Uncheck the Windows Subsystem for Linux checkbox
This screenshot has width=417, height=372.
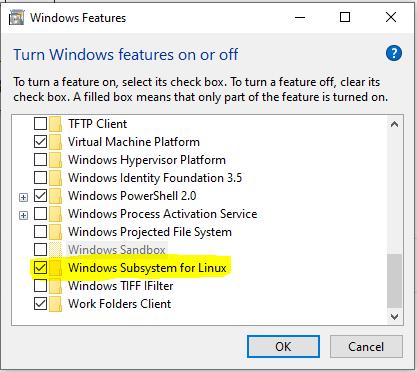coord(40,268)
